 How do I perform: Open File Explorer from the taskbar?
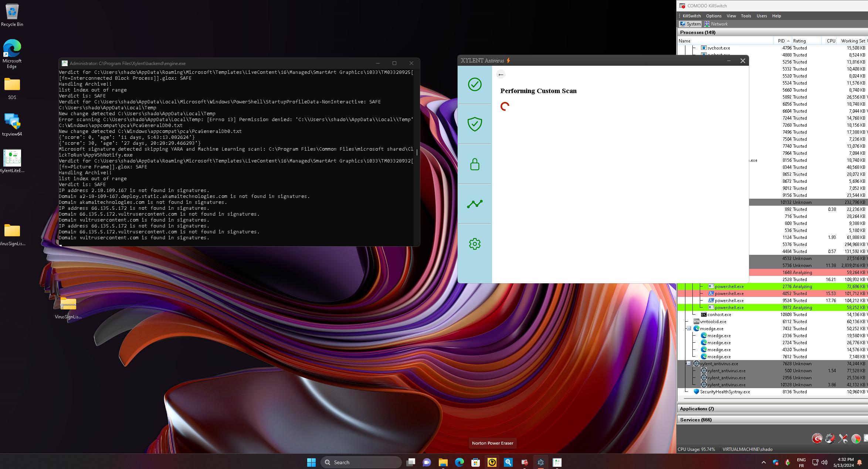(443, 462)
